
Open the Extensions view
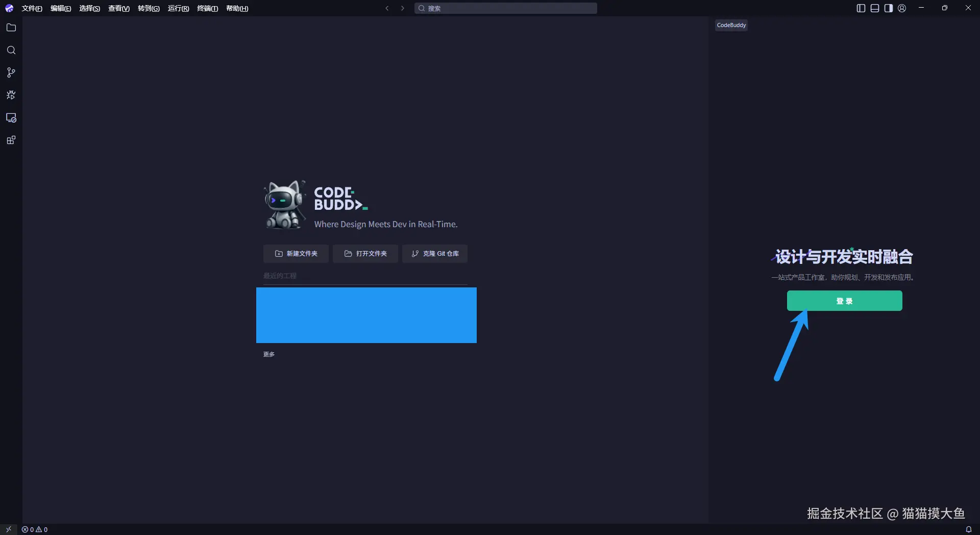pos(11,140)
